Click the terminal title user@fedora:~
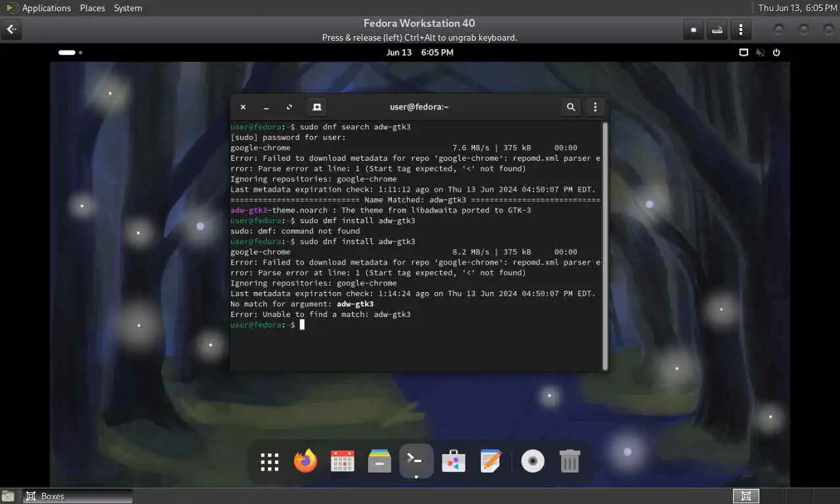The width and height of the screenshot is (840, 504). [x=419, y=107]
